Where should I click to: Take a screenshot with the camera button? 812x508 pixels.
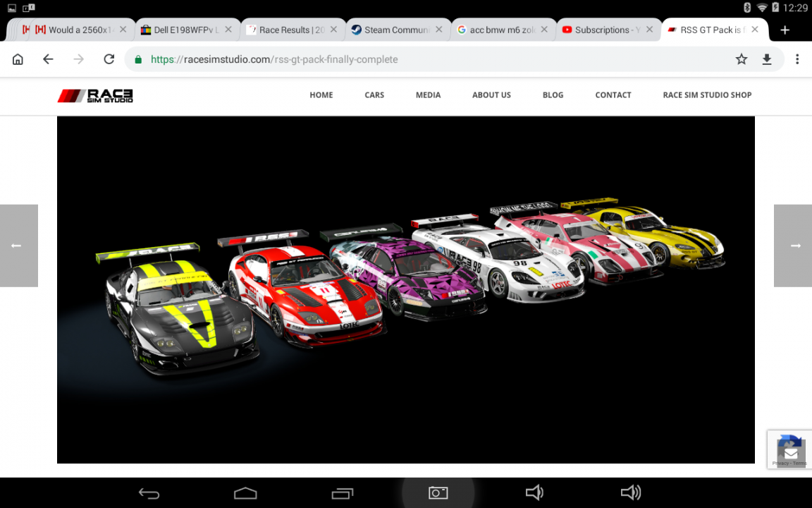click(438, 493)
